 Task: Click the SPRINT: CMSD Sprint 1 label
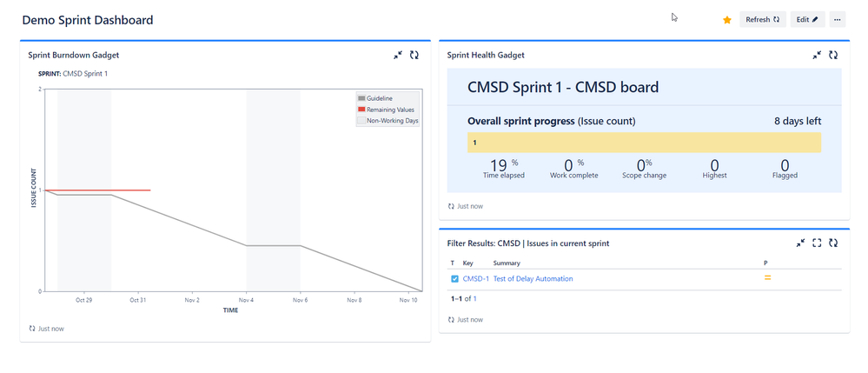click(73, 73)
